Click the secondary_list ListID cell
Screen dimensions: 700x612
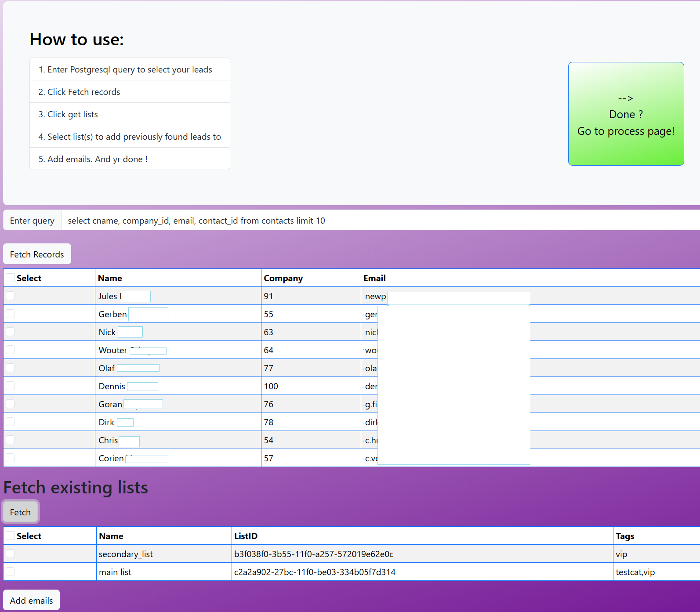pyautogui.click(x=313, y=554)
